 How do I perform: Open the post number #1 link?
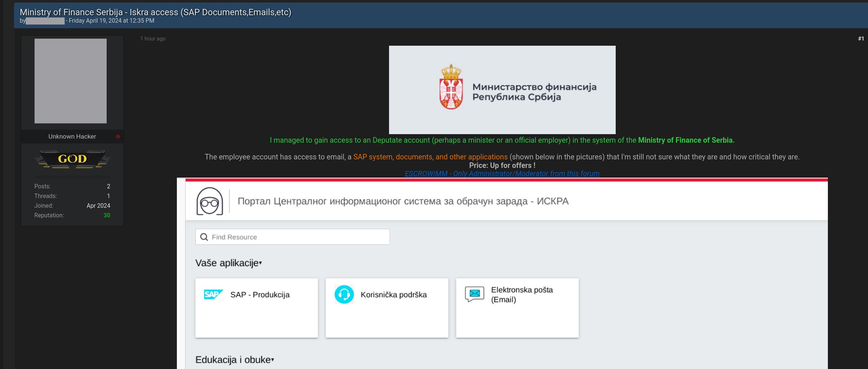pos(861,39)
